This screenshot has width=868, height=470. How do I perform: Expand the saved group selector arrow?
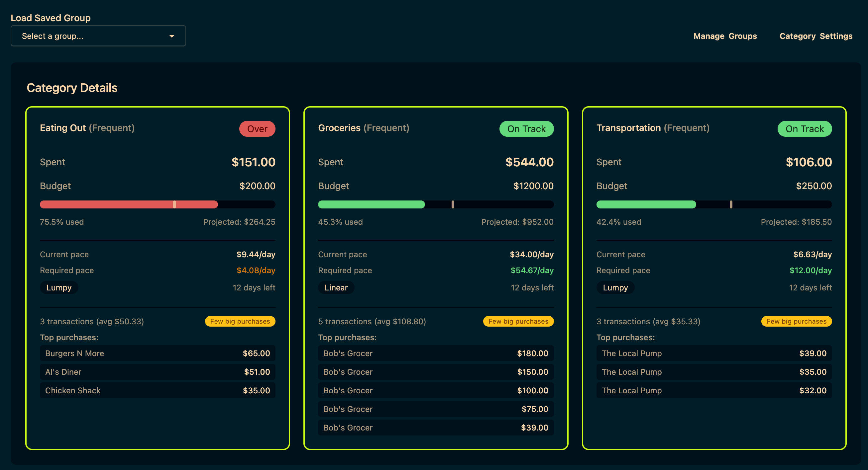coord(172,36)
